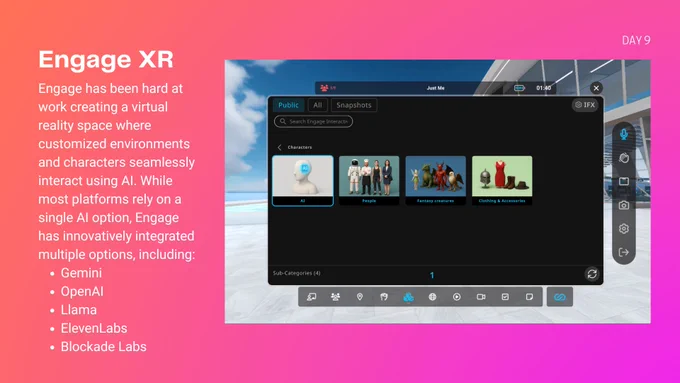This screenshot has width=680, height=383.
Task: Click the Blockade Labs bullet item
Action: tap(103, 347)
